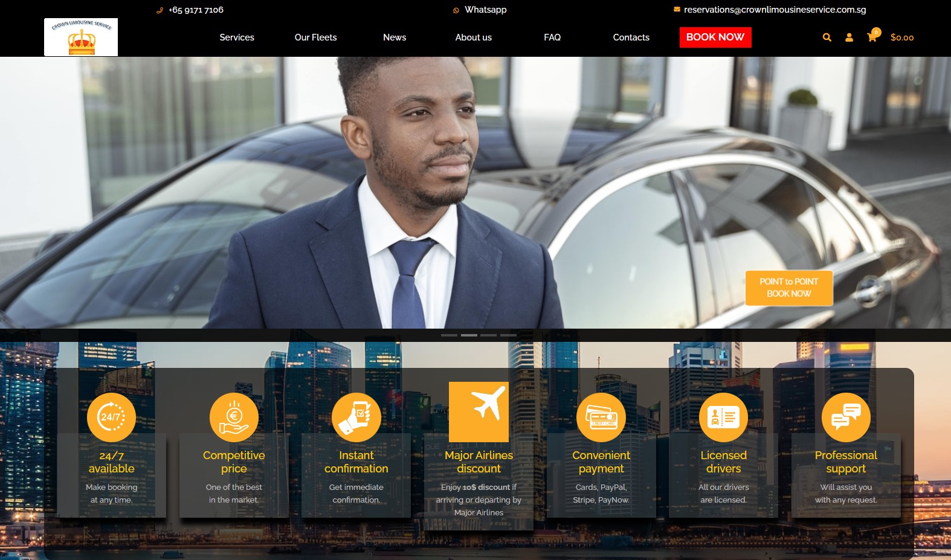The image size is (951, 560).
Task: Click the 'Get immediate confirmation.' text
Action: 356,494
